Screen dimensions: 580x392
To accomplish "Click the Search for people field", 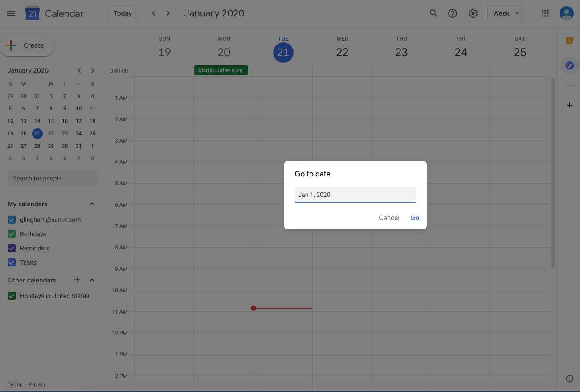I will pos(52,178).
